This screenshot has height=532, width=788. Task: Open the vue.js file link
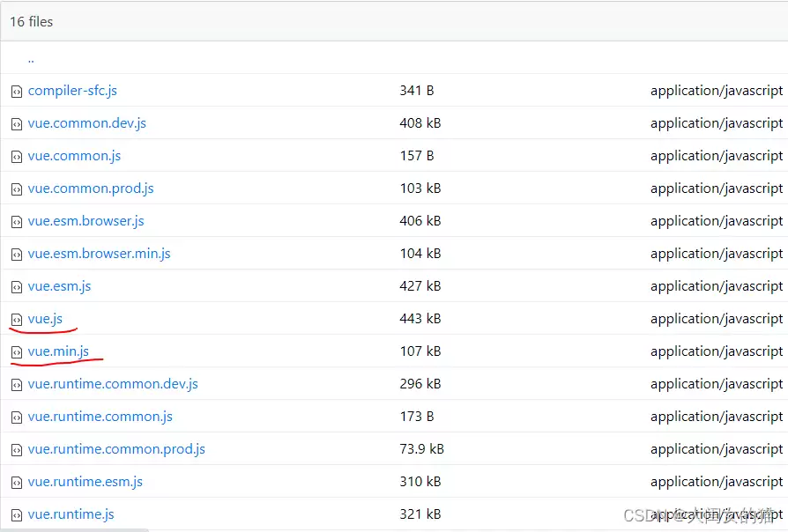(x=45, y=319)
